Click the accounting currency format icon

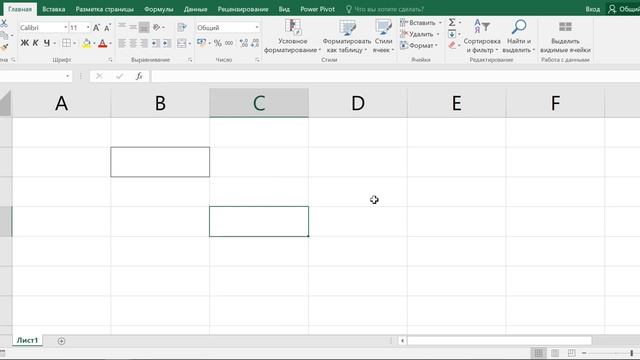[202, 42]
